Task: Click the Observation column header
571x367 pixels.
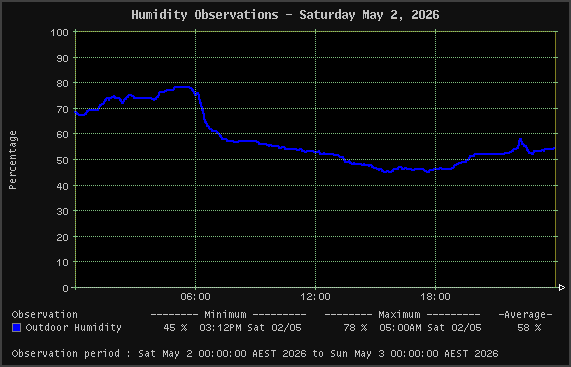Action: (x=44, y=315)
